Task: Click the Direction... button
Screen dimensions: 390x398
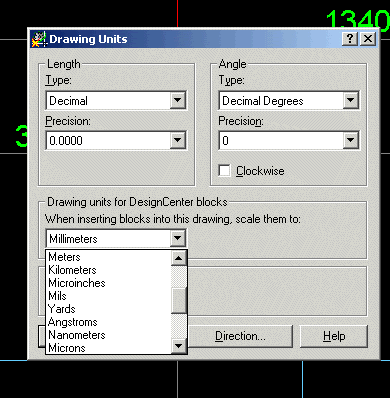Action: tap(240, 336)
